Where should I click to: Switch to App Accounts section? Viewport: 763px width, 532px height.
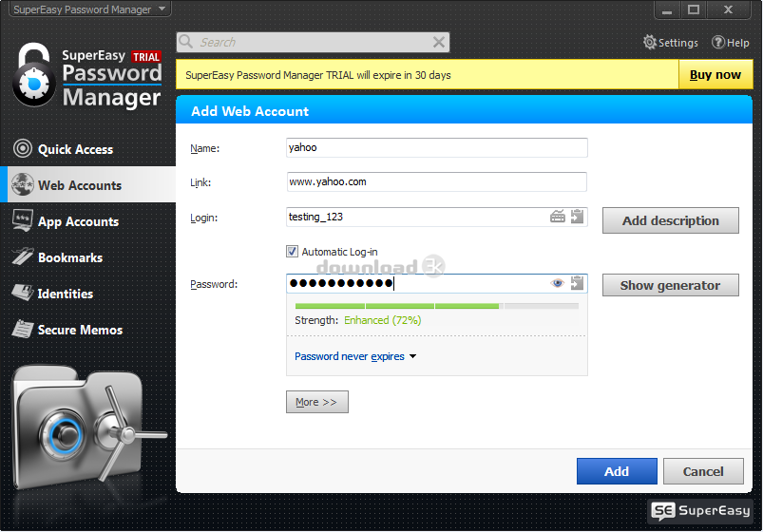pyautogui.click(x=78, y=221)
